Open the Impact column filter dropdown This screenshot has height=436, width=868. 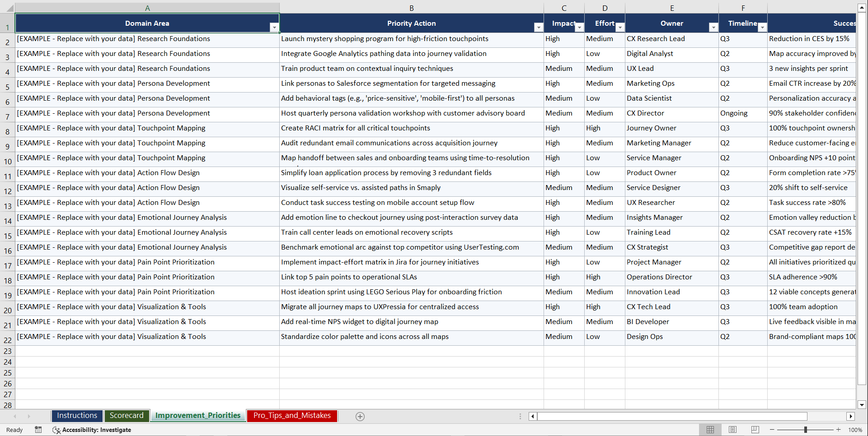pos(580,27)
